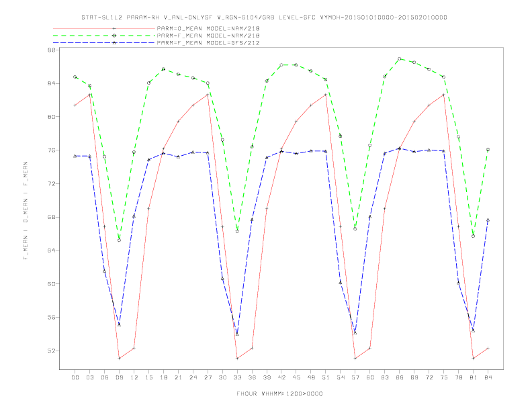This screenshot has width=532, height=411.
Task: Click x-axis tick label 15
Action: (x=148, y=377)
